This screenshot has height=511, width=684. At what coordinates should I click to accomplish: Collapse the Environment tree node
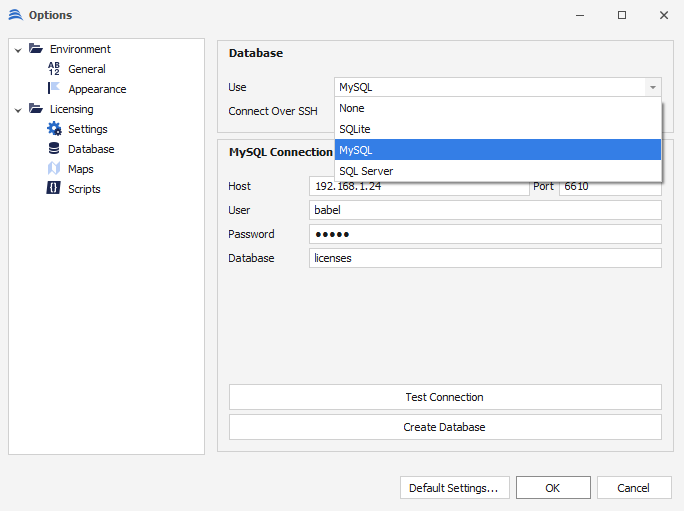click(18, 49)
